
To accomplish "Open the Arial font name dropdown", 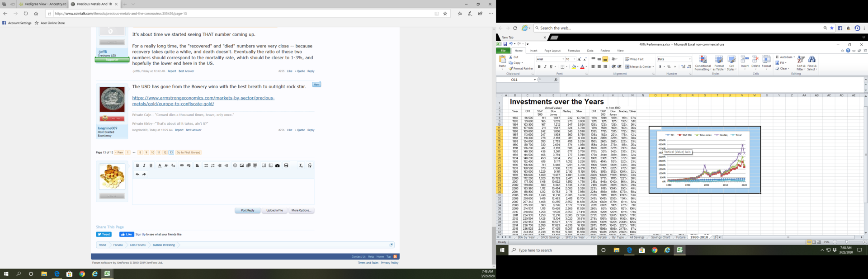I will [563, 59].
